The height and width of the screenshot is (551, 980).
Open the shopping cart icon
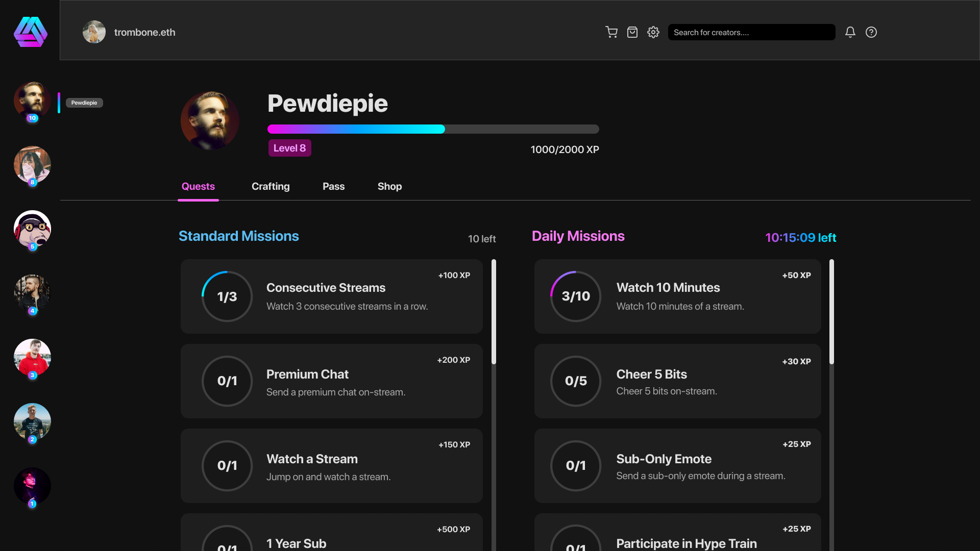(611, 32)
